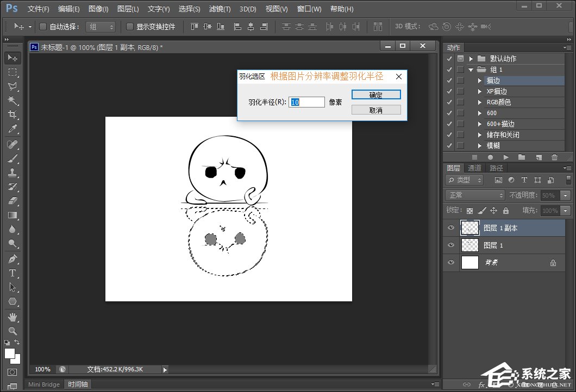
Task: Click the delete trash icon in Actions panel
Action: [554, 157]
